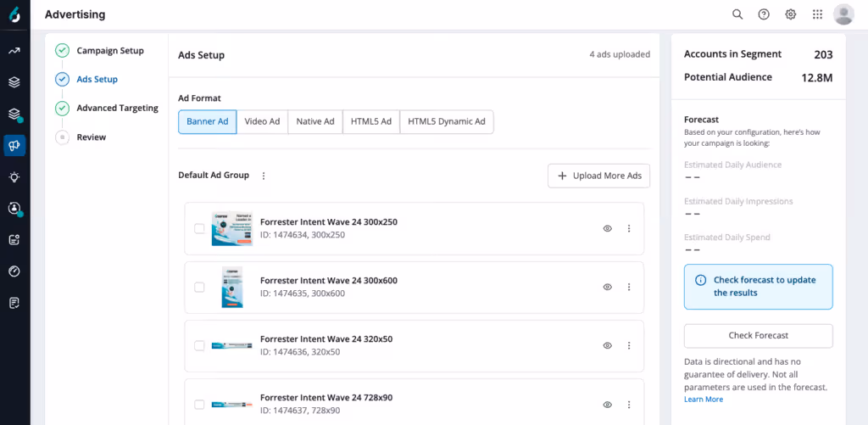Open the help question mark icon
868x425 pixels.
coord(764,14)
